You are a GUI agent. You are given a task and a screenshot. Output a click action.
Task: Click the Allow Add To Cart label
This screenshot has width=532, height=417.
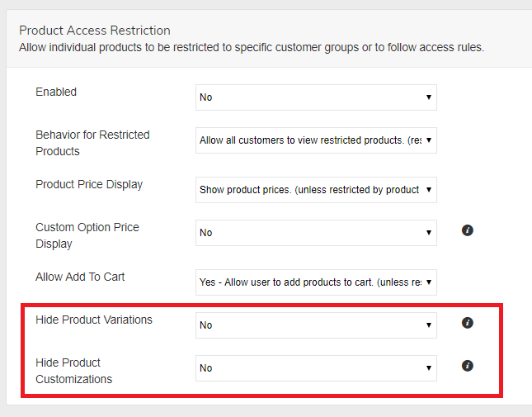click(x=80, y=277)
